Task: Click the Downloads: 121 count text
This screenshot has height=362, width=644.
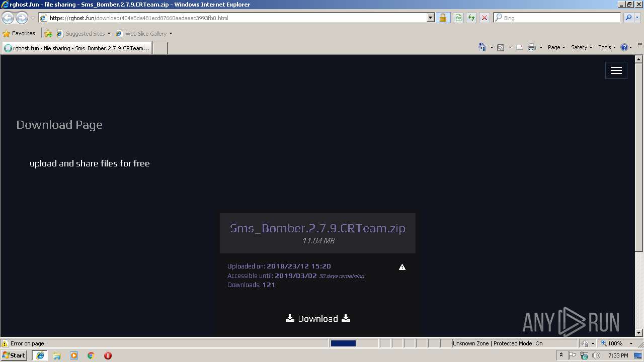Action: pyautogui.click(x=251, y=285)
